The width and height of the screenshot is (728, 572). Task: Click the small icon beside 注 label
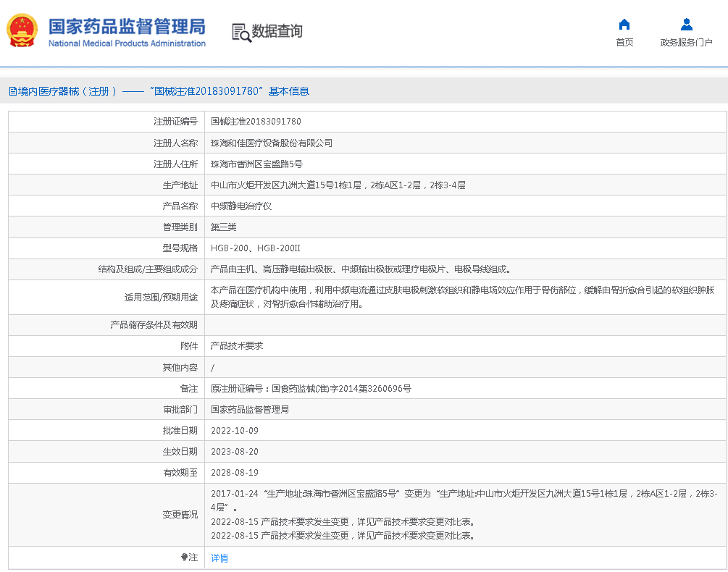coord(184,558)
